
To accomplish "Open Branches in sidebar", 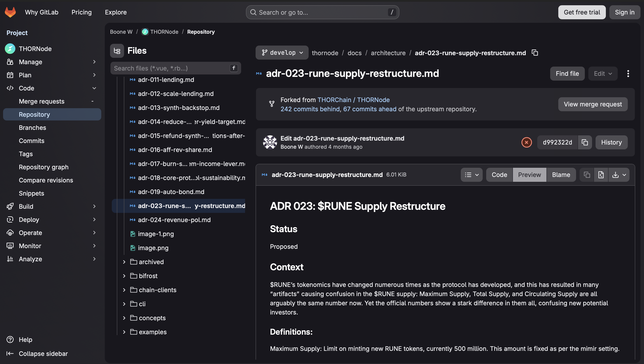I will [x=52, y=127].
